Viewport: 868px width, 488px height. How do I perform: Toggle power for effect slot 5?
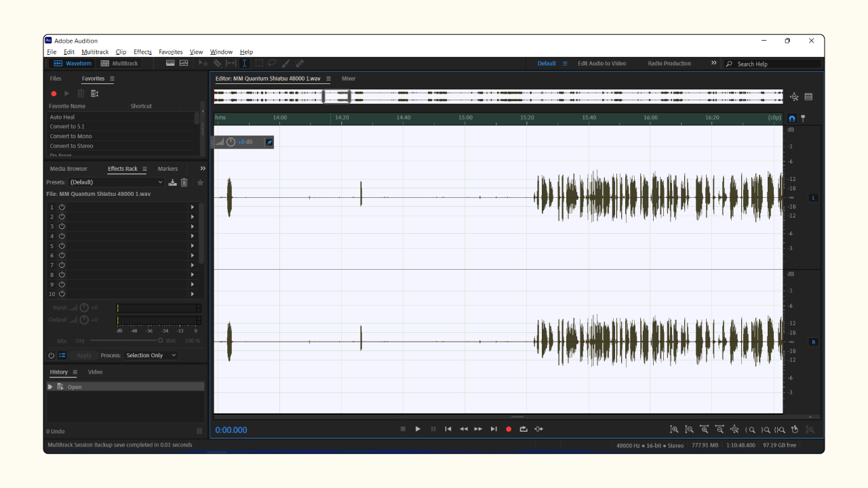[x=62, y=245]
